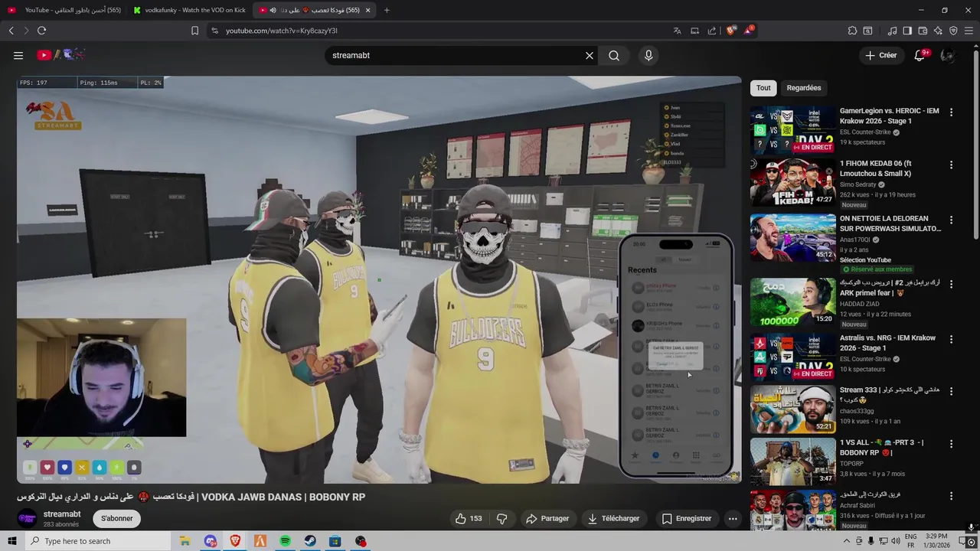Open options for GamerLegion vs. HEROIC video

951,112
